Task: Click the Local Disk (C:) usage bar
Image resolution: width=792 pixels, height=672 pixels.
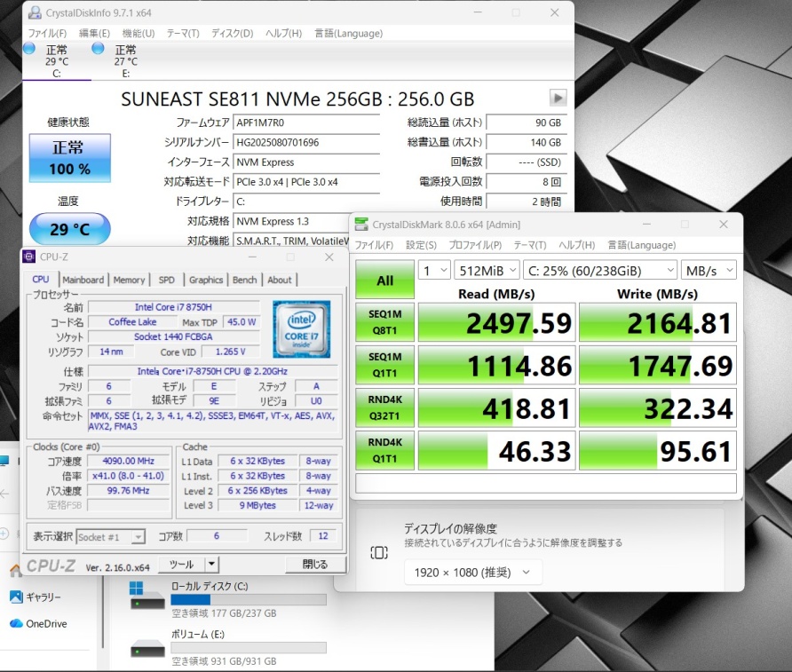Action: coord(249,600)
